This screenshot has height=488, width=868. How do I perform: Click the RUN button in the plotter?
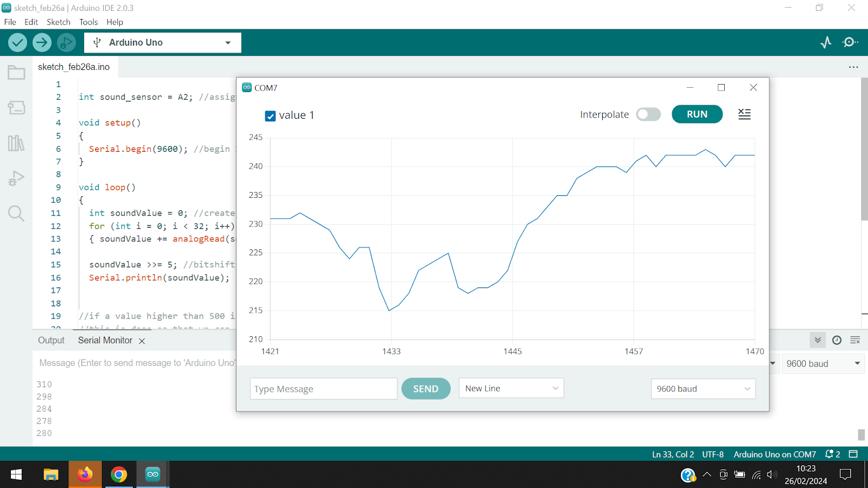[x=697, y=114]
